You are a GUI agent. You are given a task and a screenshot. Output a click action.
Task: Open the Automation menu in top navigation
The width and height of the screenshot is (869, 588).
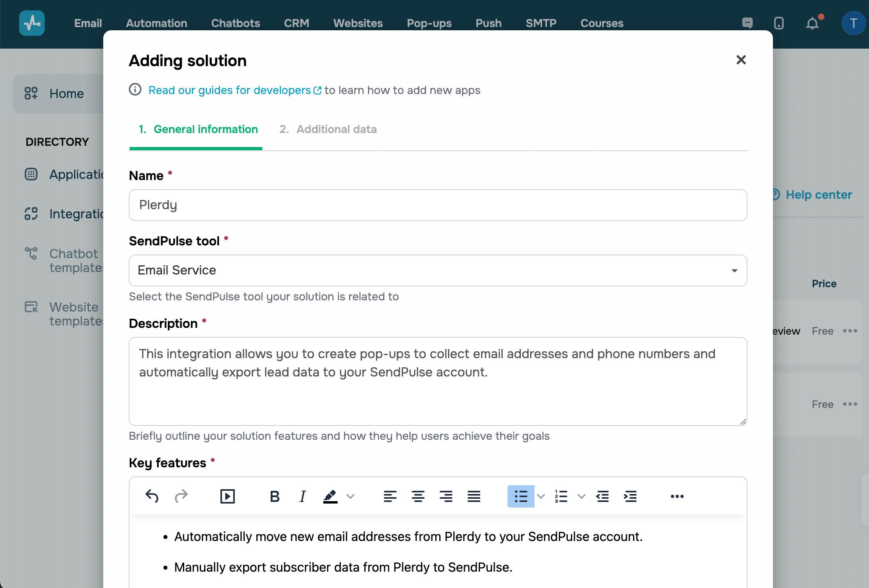(156, 23)
